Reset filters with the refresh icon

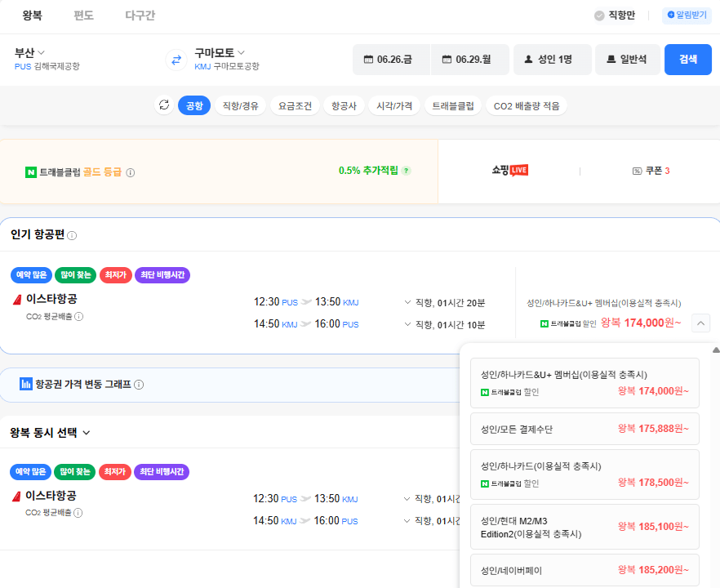click(164, 105)
